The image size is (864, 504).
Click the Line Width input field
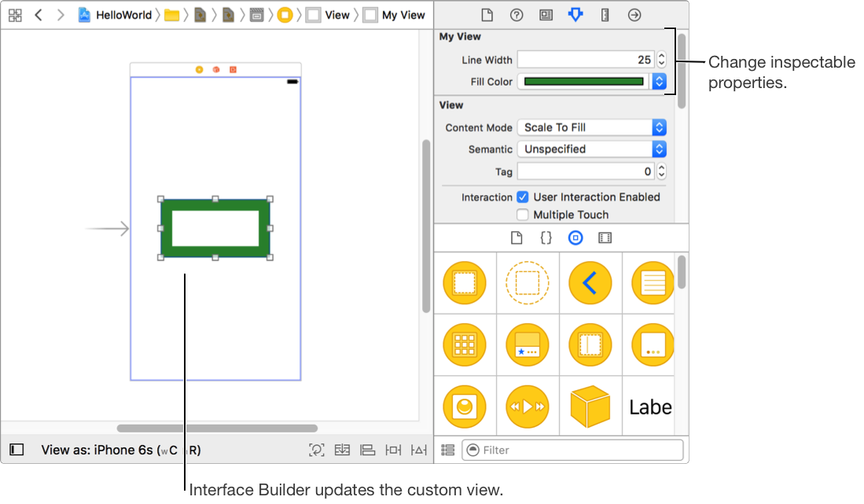tap(585, 60)
